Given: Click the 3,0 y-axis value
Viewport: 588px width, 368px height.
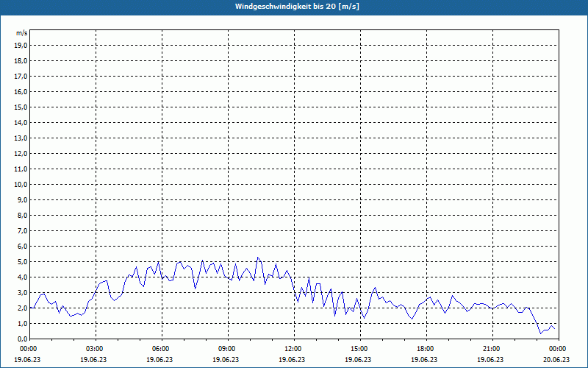Looking at the screenshot, I should (23, 292).
